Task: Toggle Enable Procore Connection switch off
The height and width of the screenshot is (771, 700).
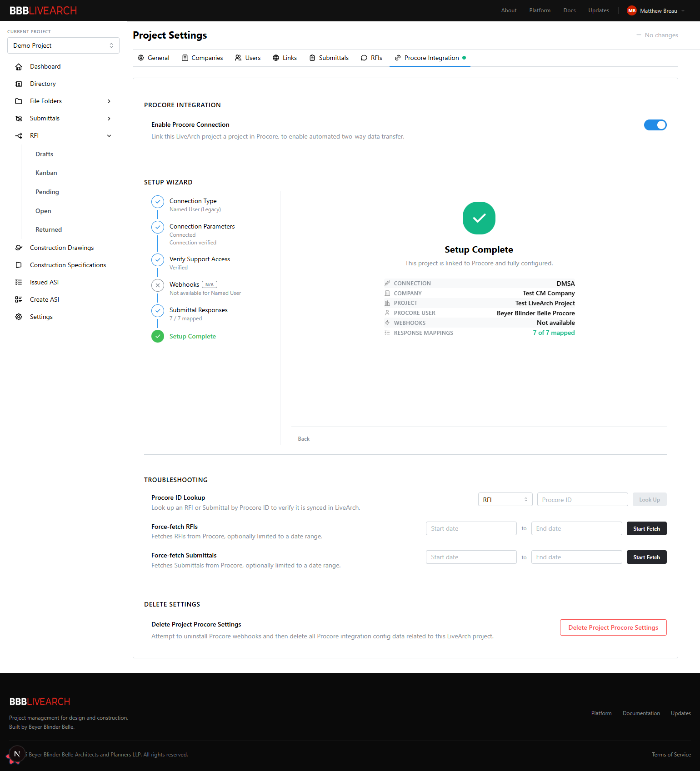Action: [x=655, y=125]
